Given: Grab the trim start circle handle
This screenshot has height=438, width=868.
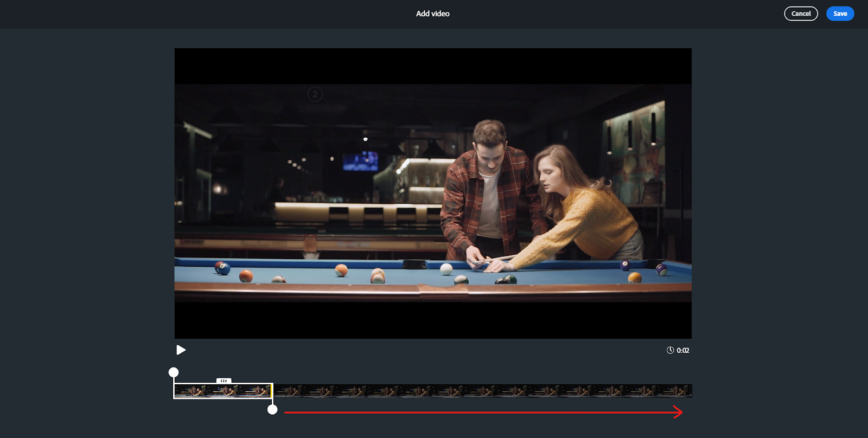Looking at the screenshot, I should pyautogui.click(x=174, y=372).
